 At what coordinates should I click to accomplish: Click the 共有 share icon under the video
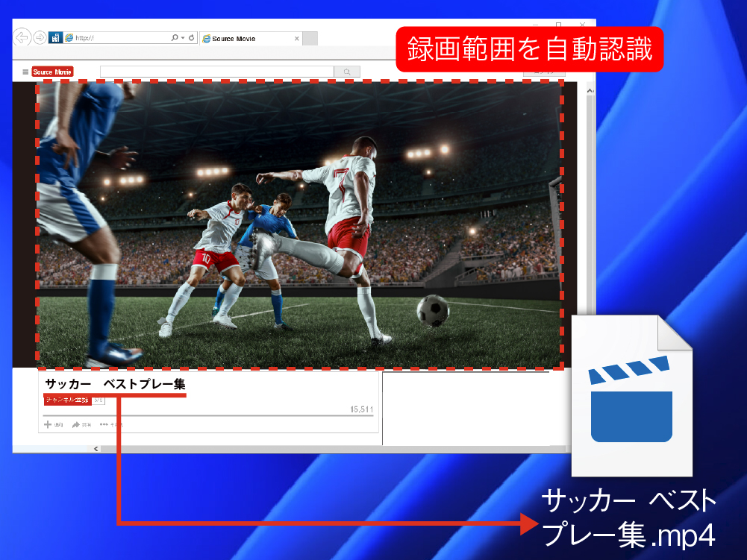tap(76, 424)
